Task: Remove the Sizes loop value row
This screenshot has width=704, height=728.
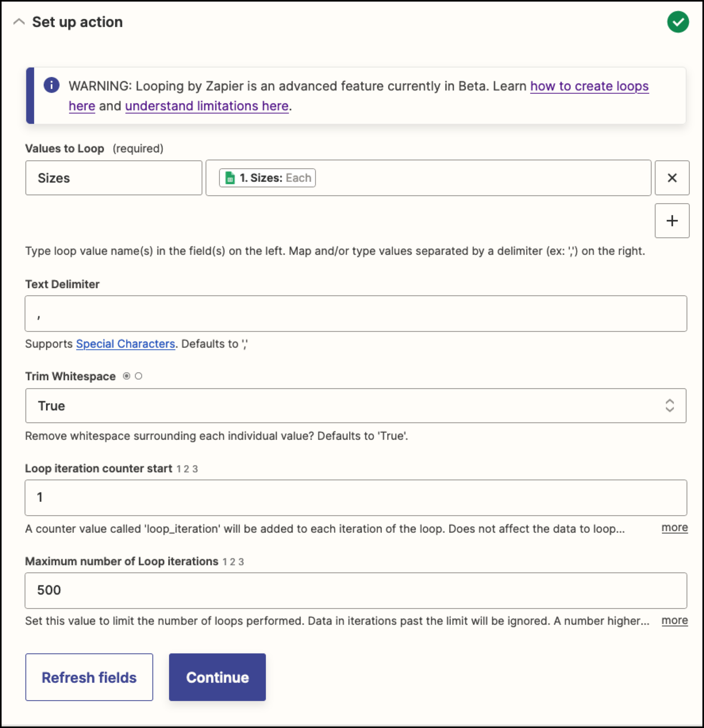Action: [672, 178]
